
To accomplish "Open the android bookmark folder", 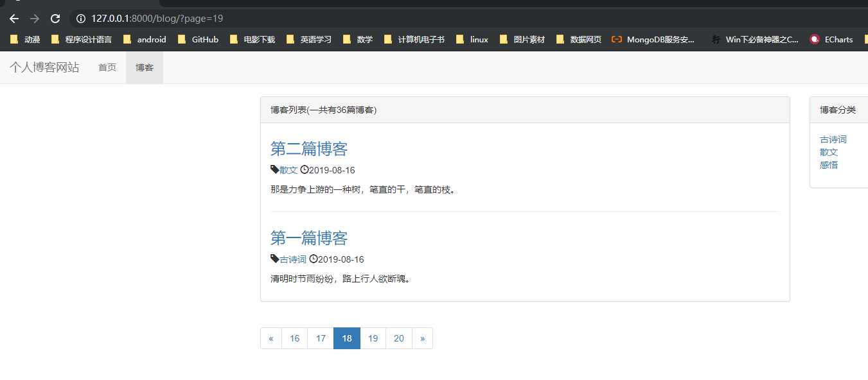I will tap(145, 39).
